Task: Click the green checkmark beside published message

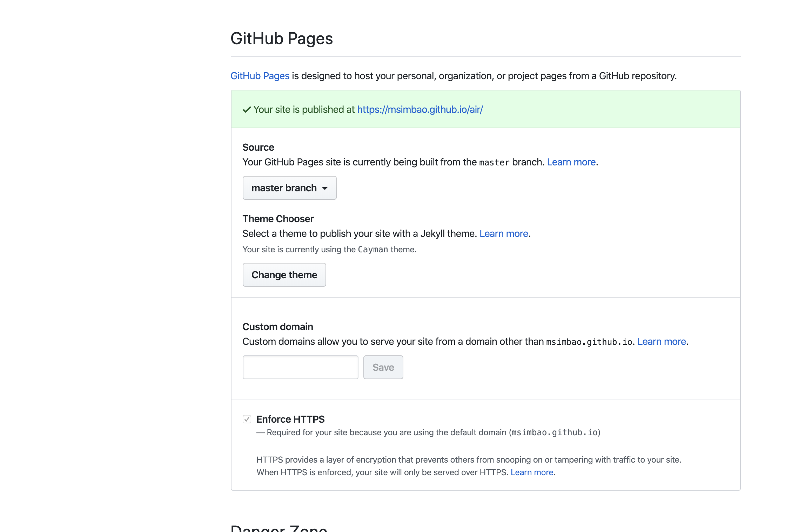Action: (x=247, y=110)
